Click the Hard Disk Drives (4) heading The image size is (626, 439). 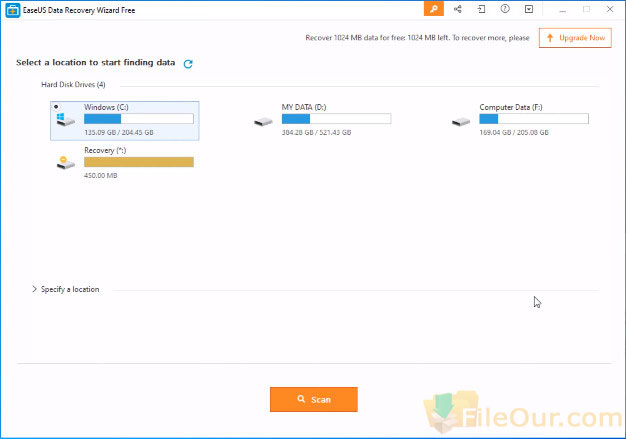[x=73, y=85]
